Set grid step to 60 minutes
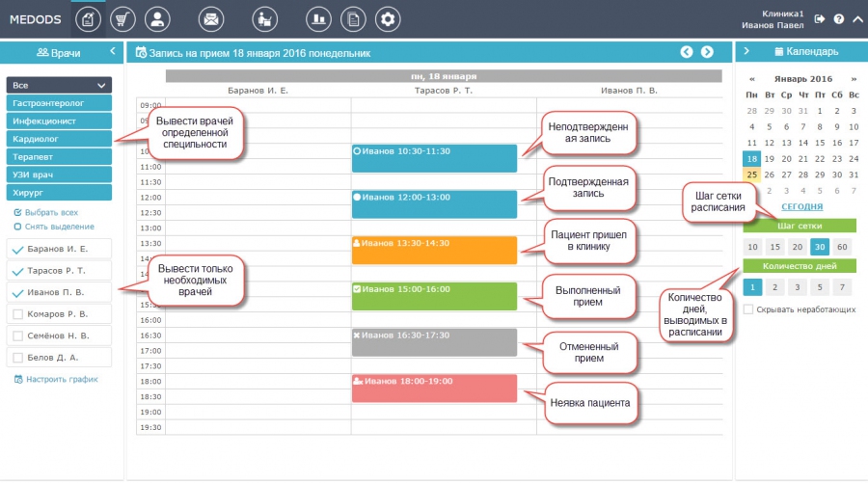This screenshot has height=483, width=868. 842,247
